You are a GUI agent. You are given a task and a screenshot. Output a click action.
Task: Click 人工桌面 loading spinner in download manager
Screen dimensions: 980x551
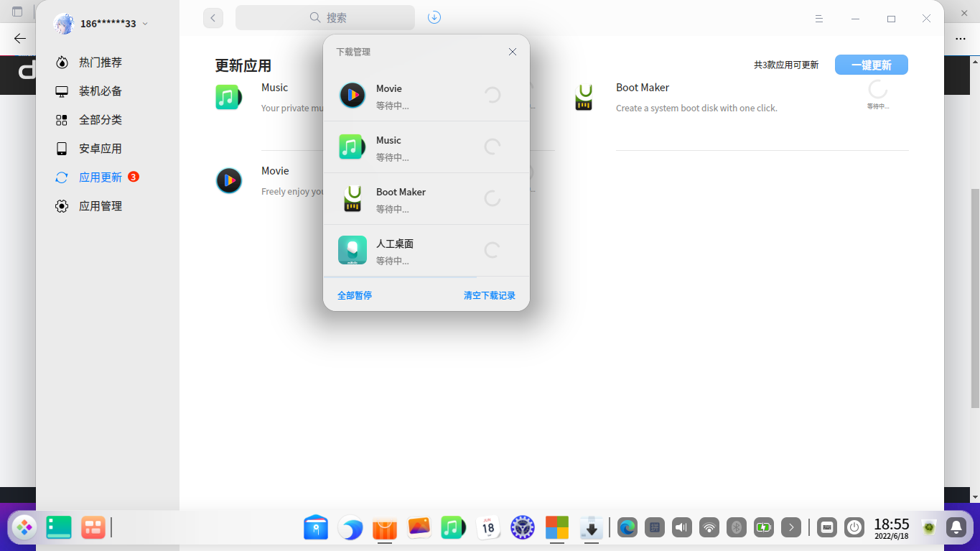coord(493,250)
